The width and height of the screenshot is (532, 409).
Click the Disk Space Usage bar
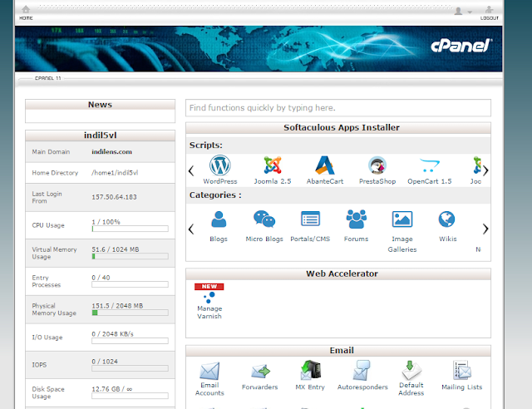click(130, 396)
